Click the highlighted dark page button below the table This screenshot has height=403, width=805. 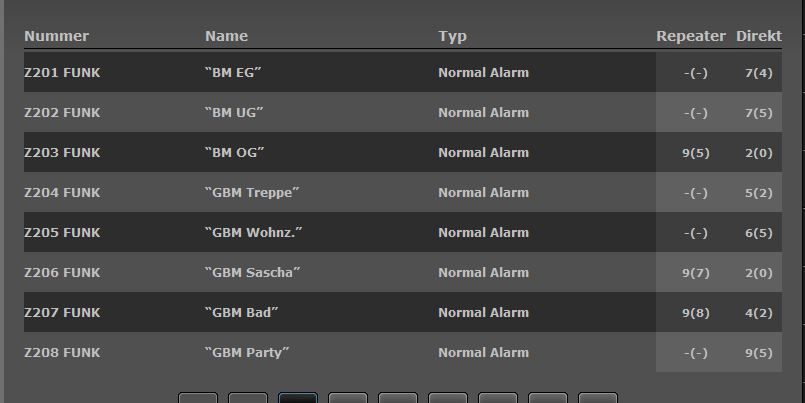(x=298, y=398)
